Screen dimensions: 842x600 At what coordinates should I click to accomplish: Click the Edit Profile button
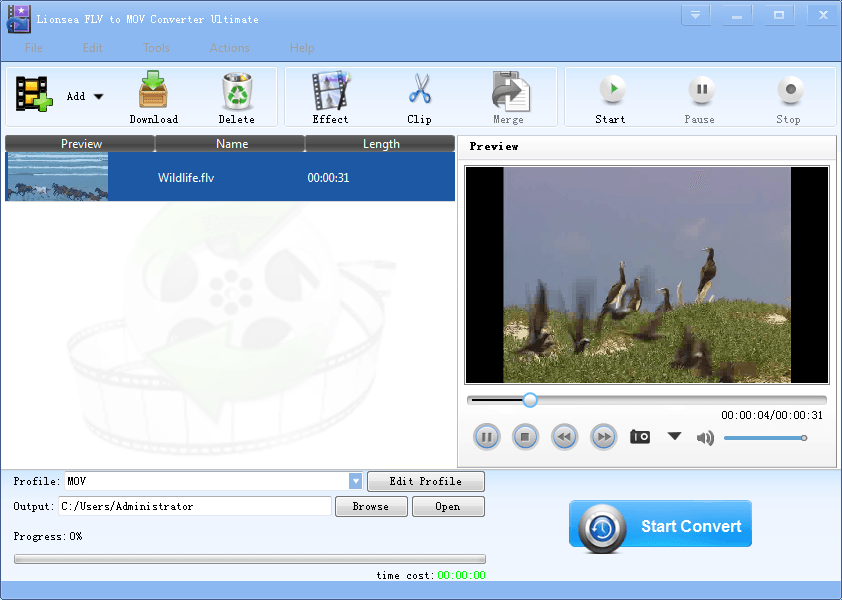[425, 481]
